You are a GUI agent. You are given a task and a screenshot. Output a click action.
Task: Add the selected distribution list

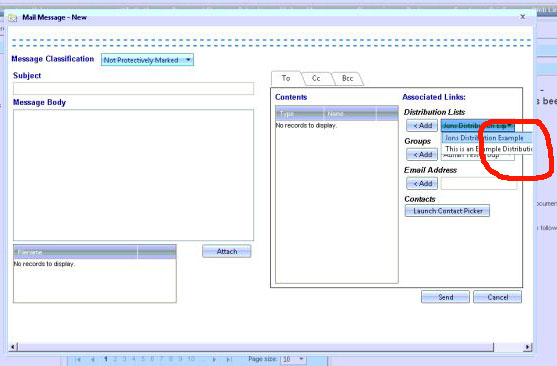(x=422, y=125)
